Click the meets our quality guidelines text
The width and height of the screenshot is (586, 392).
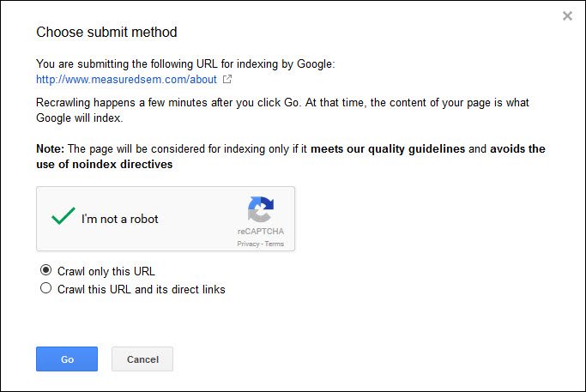tap(388, 149)
